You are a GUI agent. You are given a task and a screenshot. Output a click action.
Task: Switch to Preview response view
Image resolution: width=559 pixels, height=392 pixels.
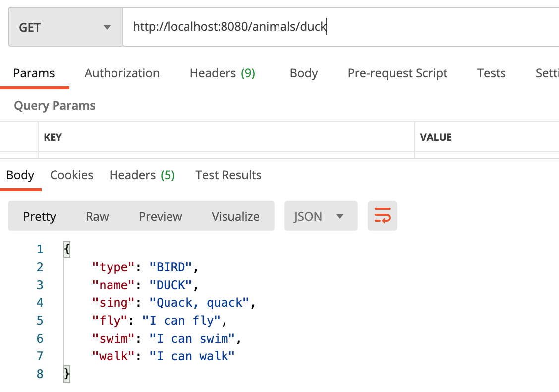coord(161,216)
